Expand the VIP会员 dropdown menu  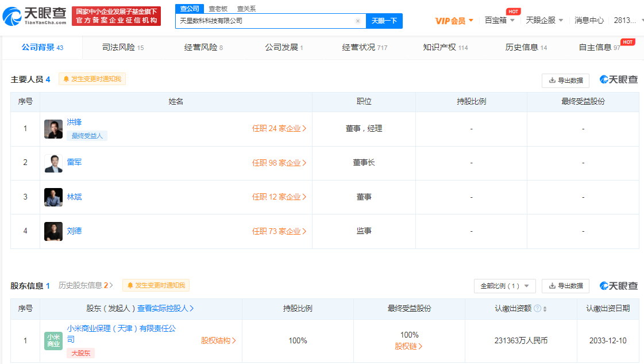(x=454, y=21)
